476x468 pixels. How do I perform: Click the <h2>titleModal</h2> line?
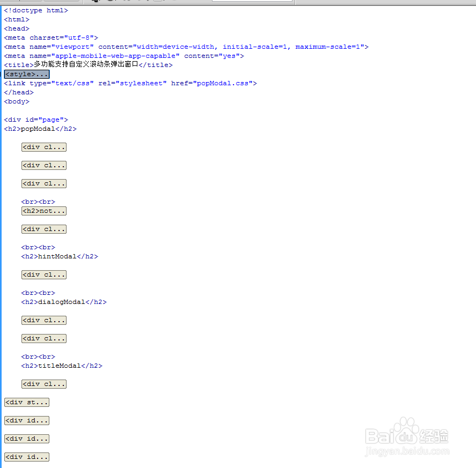point(62,366)
